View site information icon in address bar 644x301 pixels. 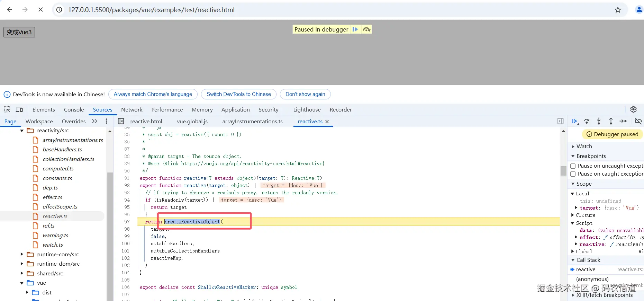tap(59, 10)
